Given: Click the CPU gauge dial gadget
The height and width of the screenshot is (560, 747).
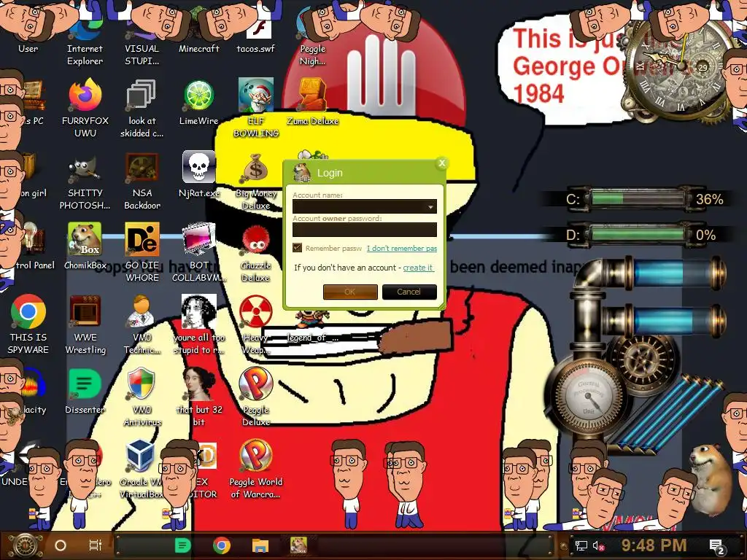Looking at the screenshot, I should pyautogui.click(x=587, y=394).
